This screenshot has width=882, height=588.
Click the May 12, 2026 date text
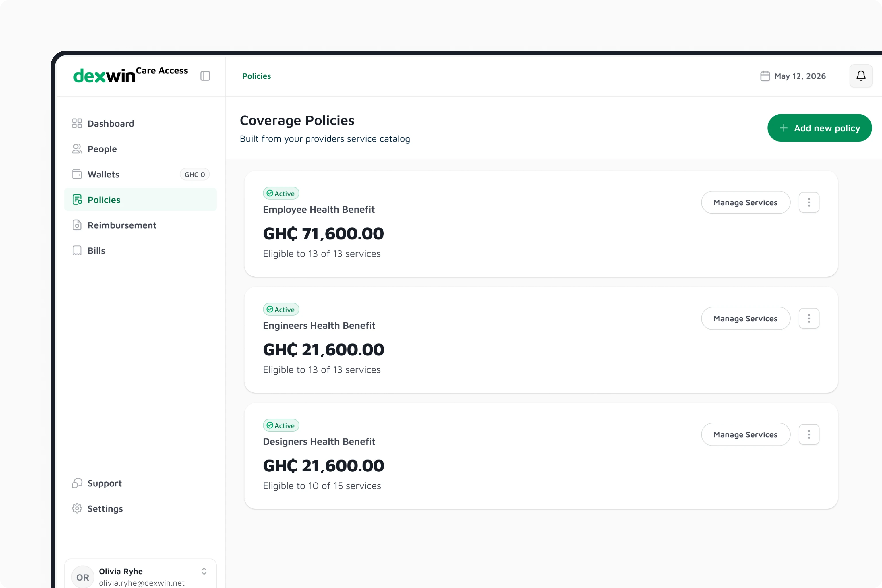pyautogui.click(x=800, y=76)
